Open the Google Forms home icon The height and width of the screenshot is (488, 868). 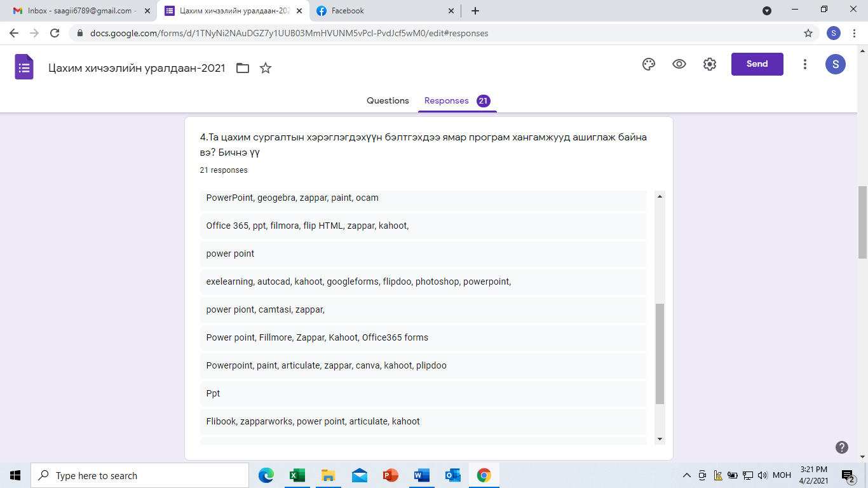pyautogui.click(x=24, y=67)
